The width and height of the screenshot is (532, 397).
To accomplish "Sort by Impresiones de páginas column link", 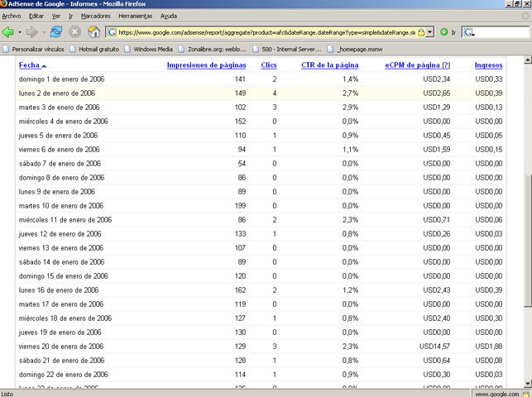I will 206,65.
